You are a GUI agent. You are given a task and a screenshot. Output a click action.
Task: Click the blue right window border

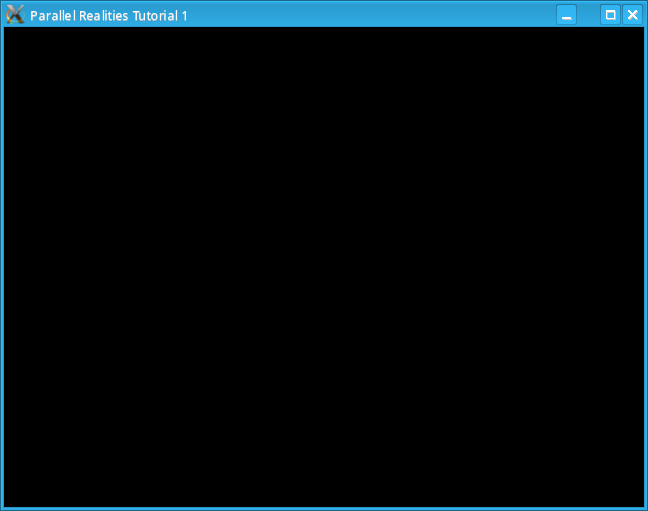(645, 267)
